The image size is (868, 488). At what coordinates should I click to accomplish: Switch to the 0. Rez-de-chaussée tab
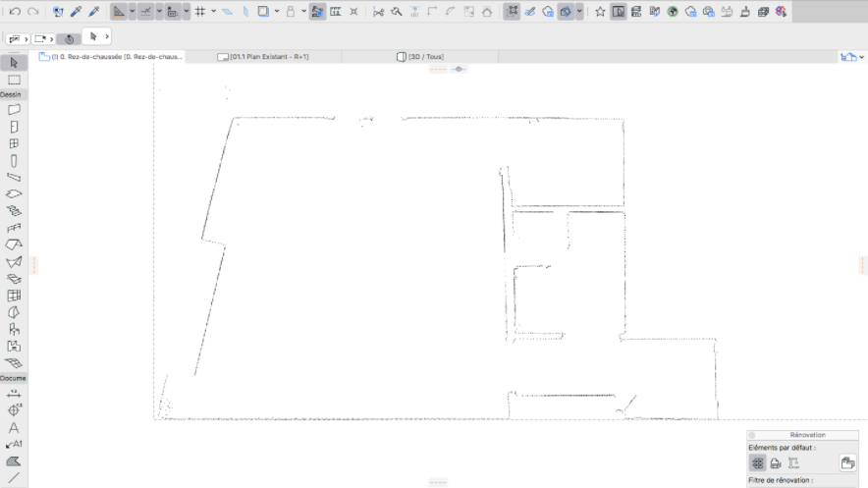pos(111,57)
